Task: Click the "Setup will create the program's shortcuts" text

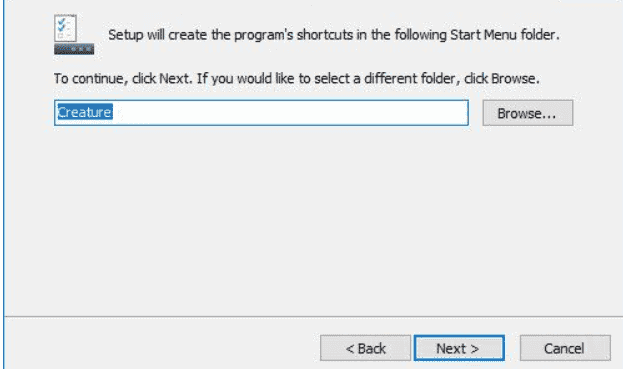Action: pos(230,35)
